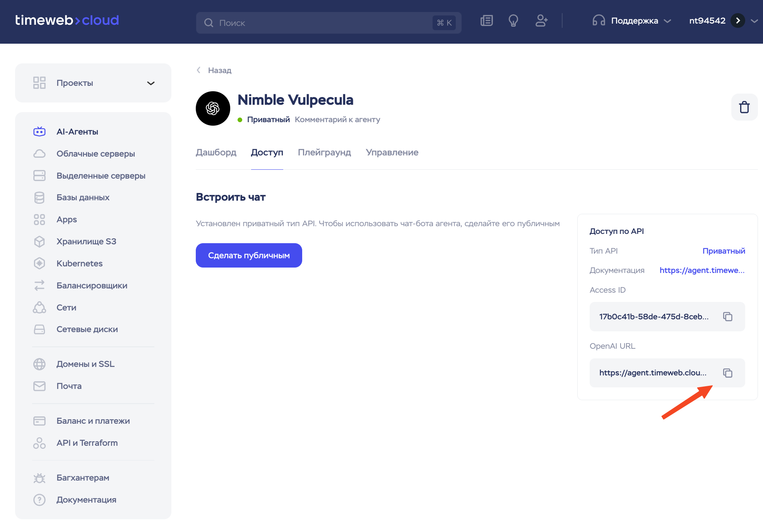
Task: Click the Сетевые диски disk icon
Action: point(39,329)
